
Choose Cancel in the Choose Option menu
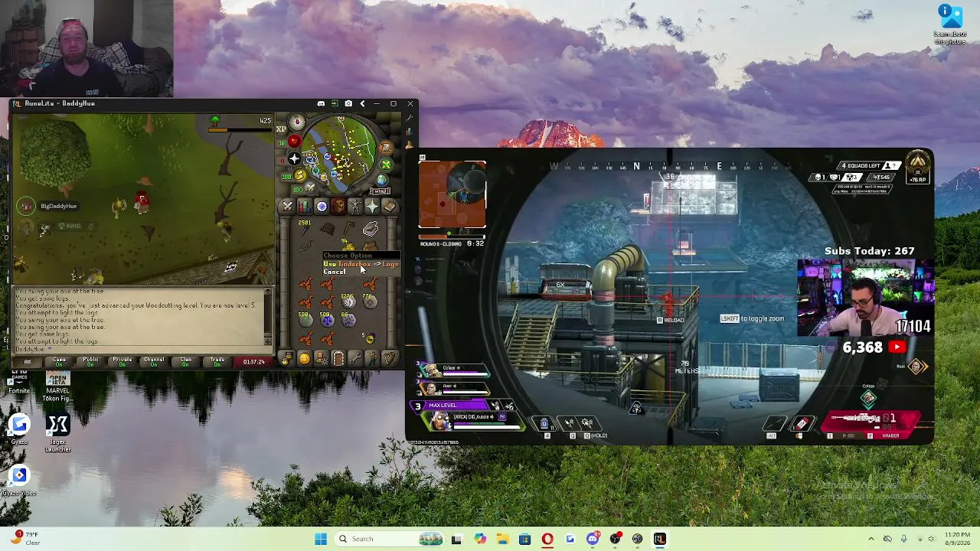pos(335,272)
